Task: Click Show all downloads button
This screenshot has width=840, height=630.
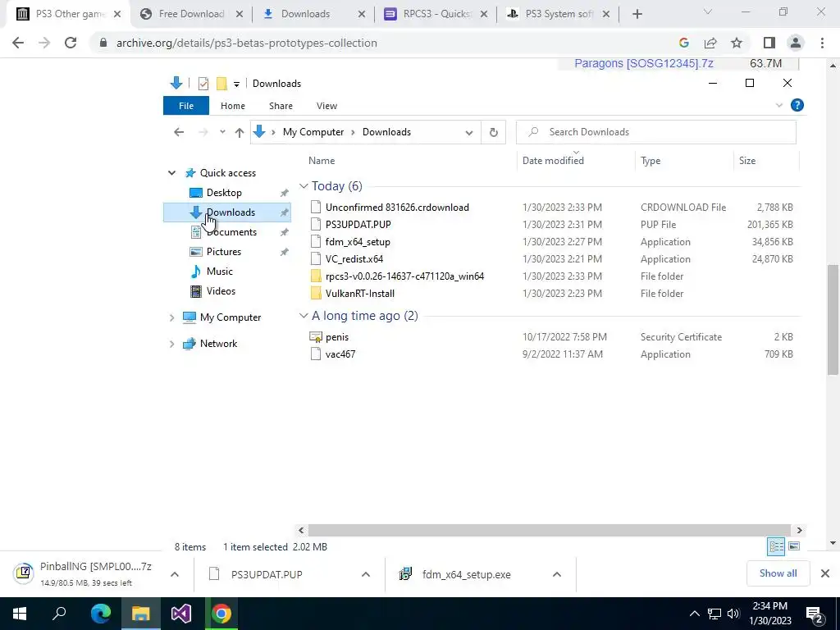Action: (x=778, y=573)
